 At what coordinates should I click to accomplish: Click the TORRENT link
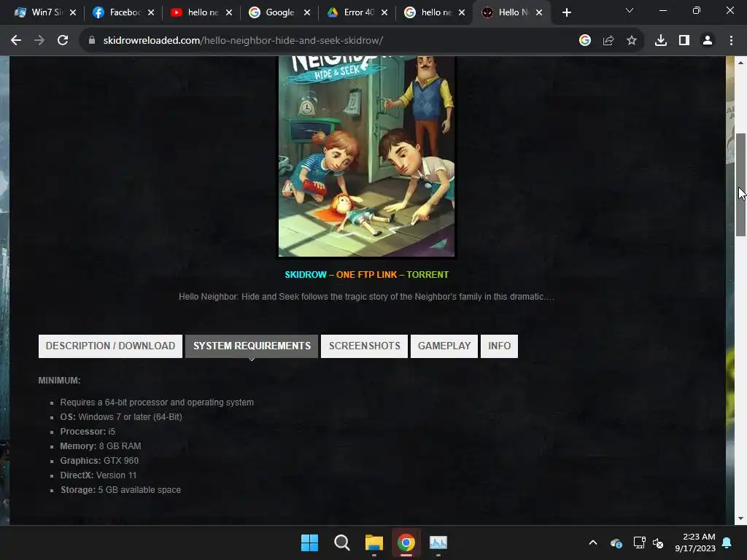427,275
